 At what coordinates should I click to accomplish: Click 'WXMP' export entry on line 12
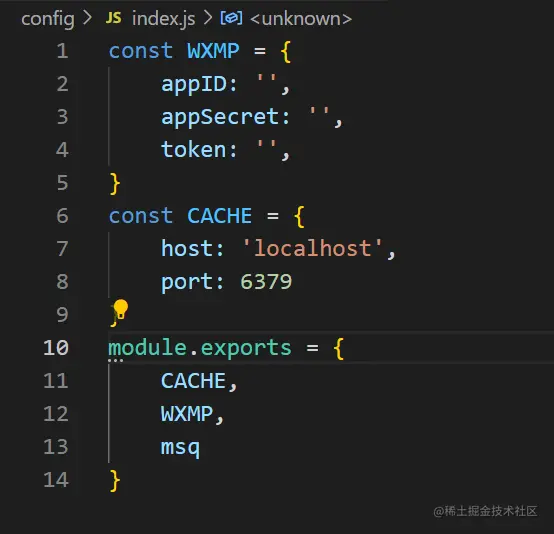pos(187,414)
